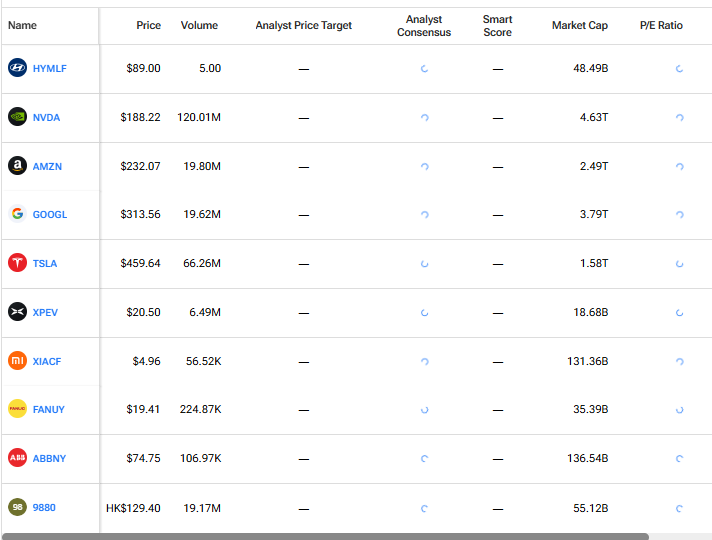712x540 pixels.
Task: Click the Xiaomi logo icon beside XIACF
Action: click(x=17, y=361)
